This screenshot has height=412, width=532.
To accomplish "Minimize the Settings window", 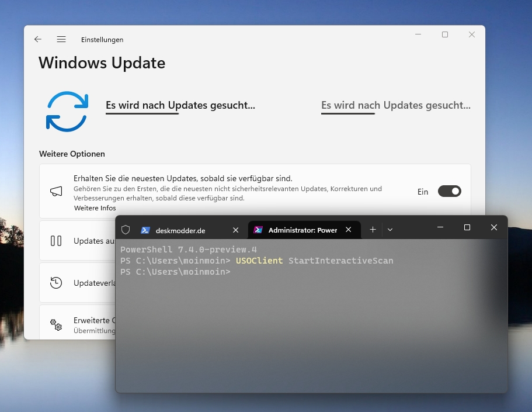I will point(418,34).
